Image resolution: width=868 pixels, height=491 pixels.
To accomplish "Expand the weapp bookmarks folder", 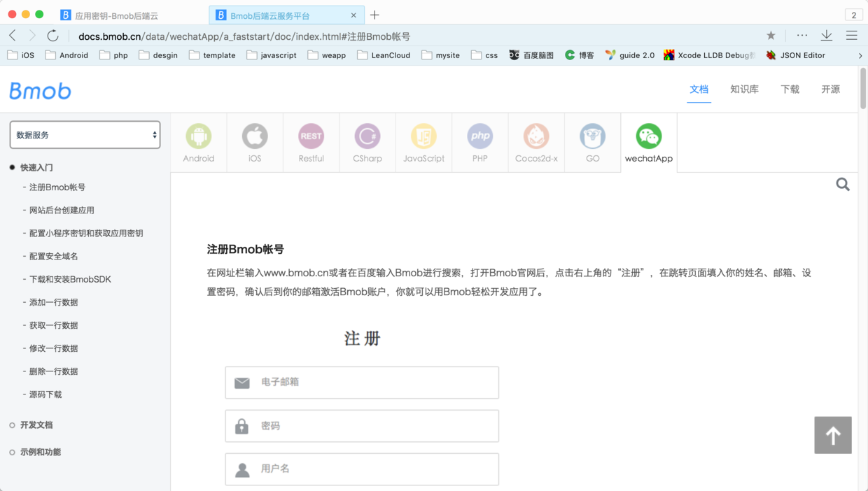I will 327,55.
